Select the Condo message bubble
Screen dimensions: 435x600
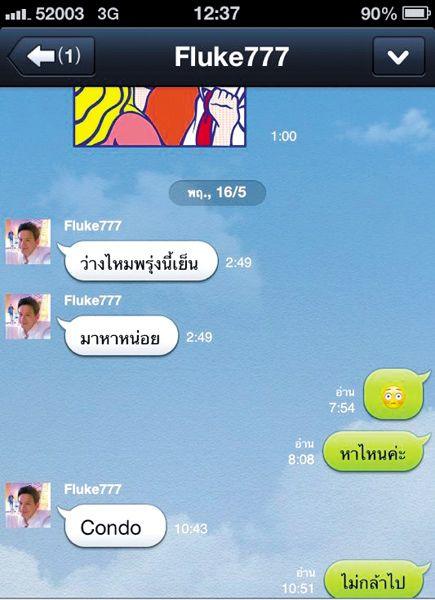112,526
